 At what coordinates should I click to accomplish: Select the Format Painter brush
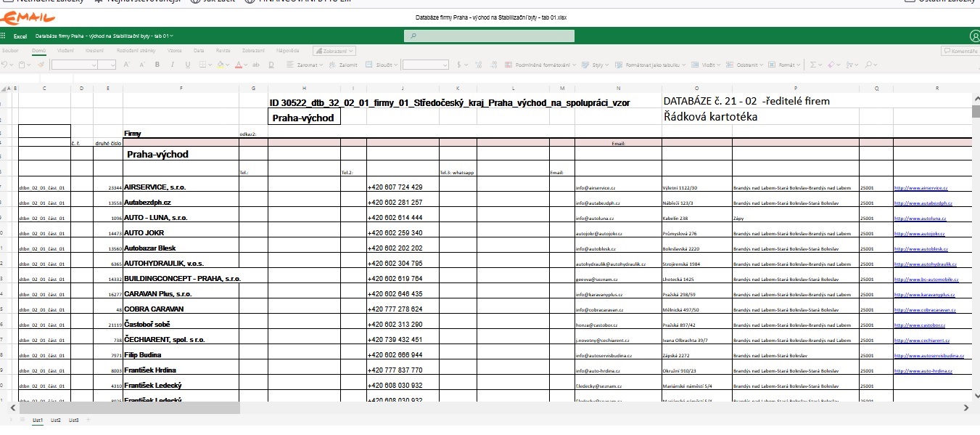point(41,65)
